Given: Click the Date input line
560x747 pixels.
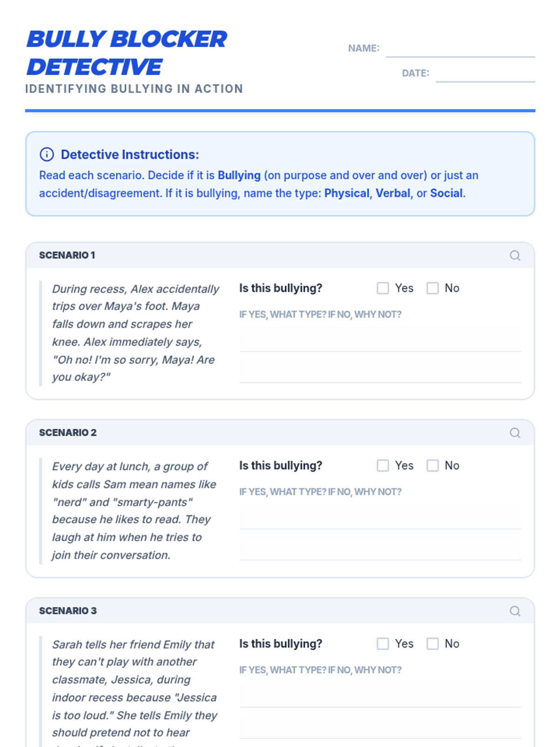Looking at the screenshot, I should tap(485, 74).
